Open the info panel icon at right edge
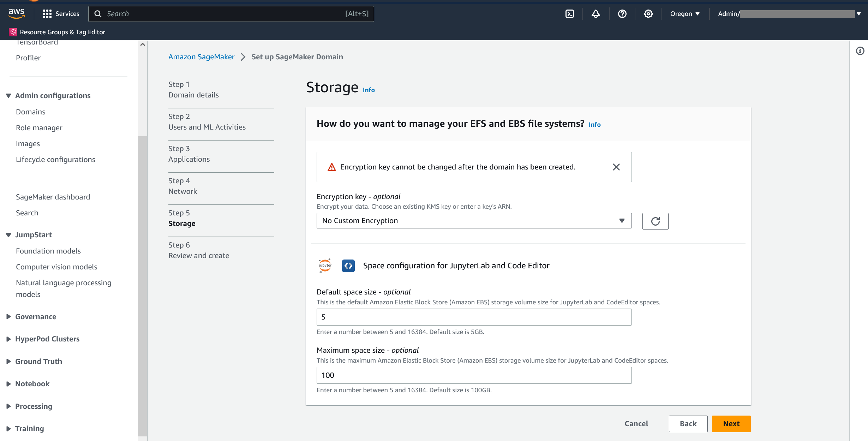This screenshot has height=441, width=868. click(x=860, y=51)
